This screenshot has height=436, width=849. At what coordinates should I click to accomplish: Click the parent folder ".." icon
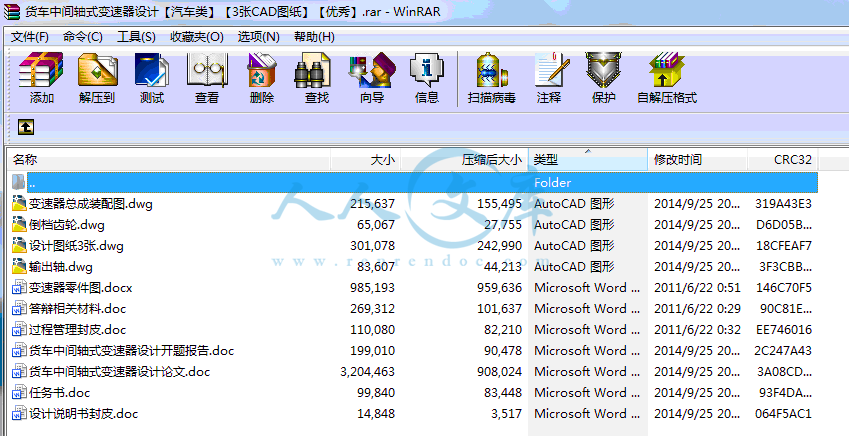19,182
